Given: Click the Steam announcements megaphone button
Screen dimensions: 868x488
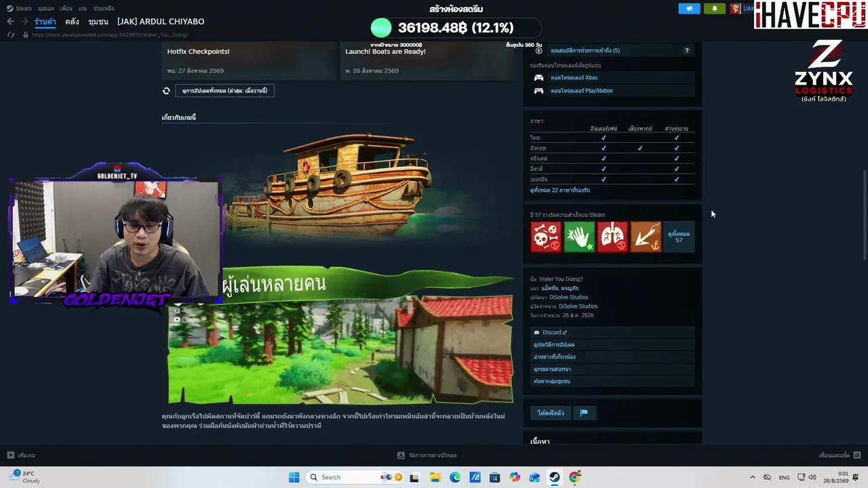Looking at the screenshot, I should point(689,9).
